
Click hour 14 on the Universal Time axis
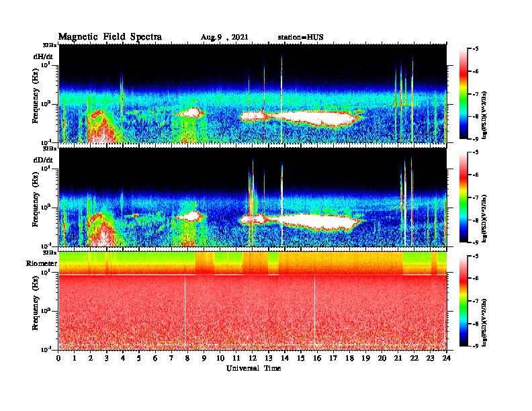[285, 358]
